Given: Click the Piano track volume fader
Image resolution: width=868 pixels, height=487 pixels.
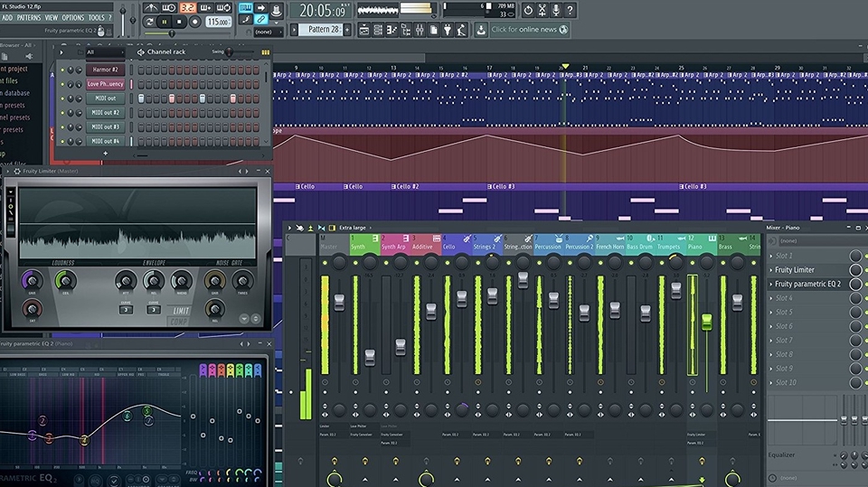Looking at the screenshot, I should tap(706, 322).
